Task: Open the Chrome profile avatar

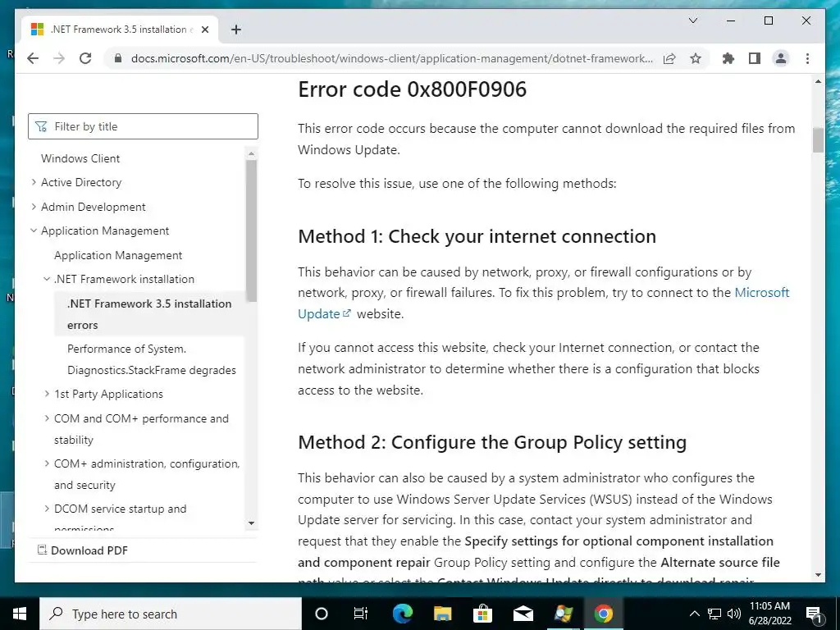Action: (781, 58)
